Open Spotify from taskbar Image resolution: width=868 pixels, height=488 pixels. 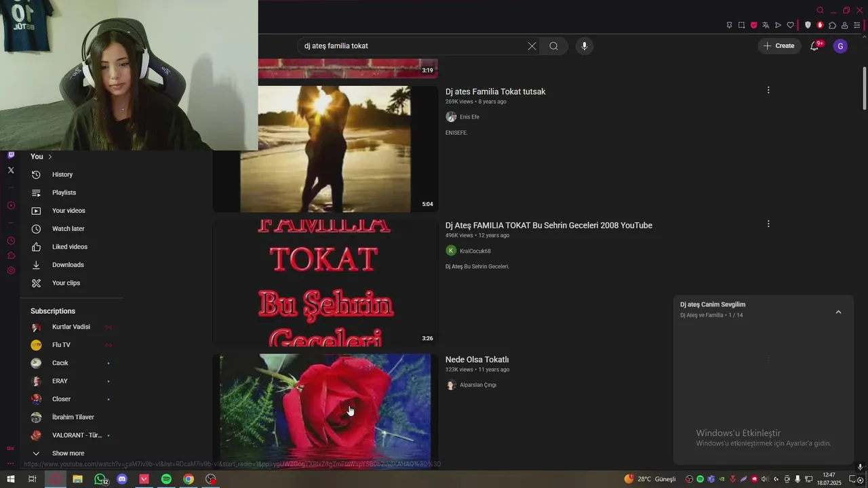[166, 479]
